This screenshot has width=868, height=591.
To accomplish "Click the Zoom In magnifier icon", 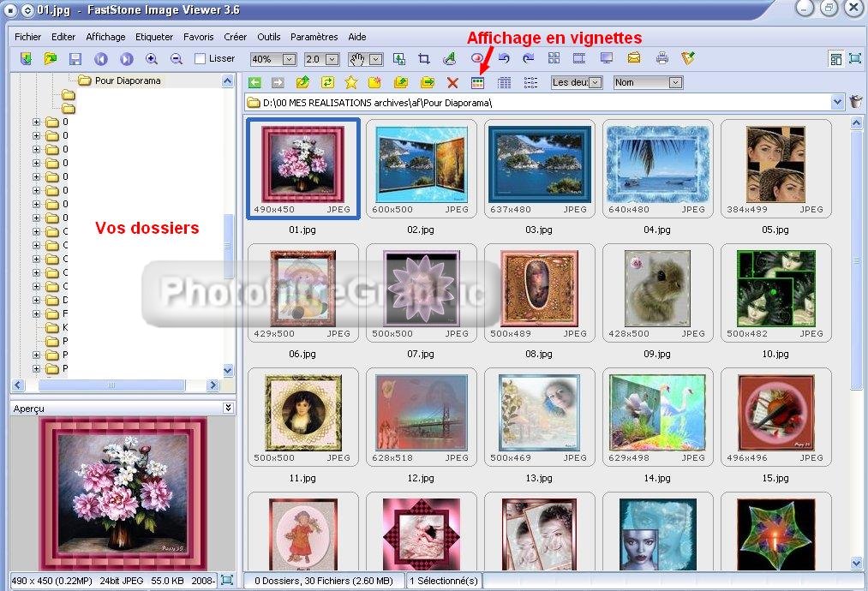I will (152, 59).
